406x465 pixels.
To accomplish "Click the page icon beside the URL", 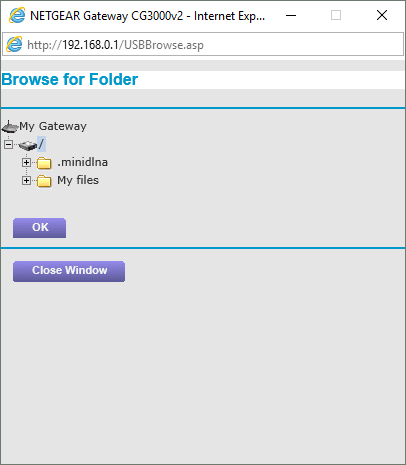I will pyautogui.click(x=14, y=44).
